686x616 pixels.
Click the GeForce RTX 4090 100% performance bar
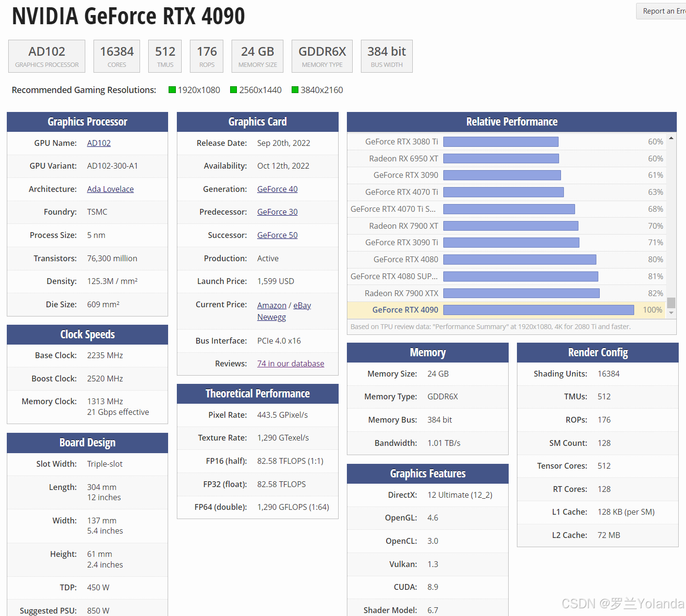point(539,310)
